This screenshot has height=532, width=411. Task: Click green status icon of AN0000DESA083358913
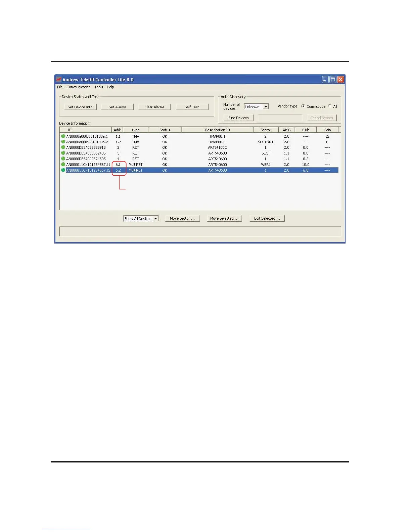click(63, 147)
